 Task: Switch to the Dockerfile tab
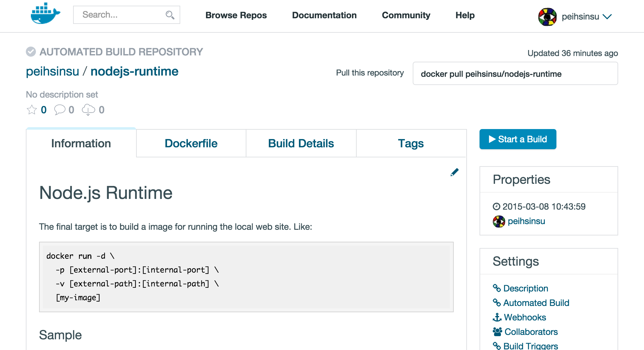(x=191, y=144)
